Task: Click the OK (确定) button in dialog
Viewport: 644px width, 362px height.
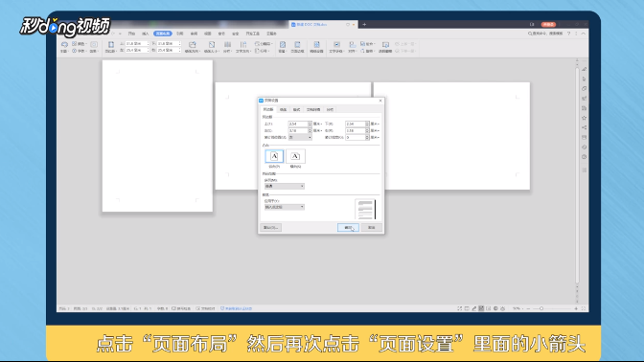Action: click(348, 227)
